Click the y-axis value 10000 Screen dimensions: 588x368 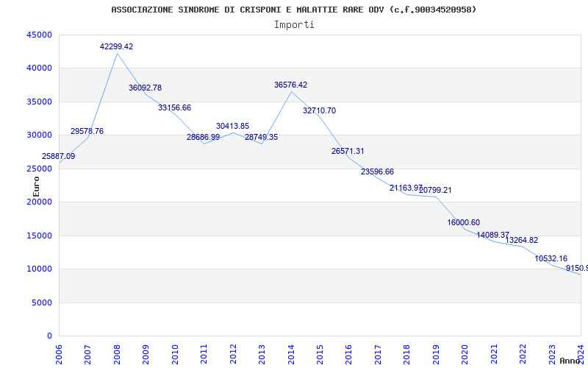pyautogui.click(x=40, y=269)
